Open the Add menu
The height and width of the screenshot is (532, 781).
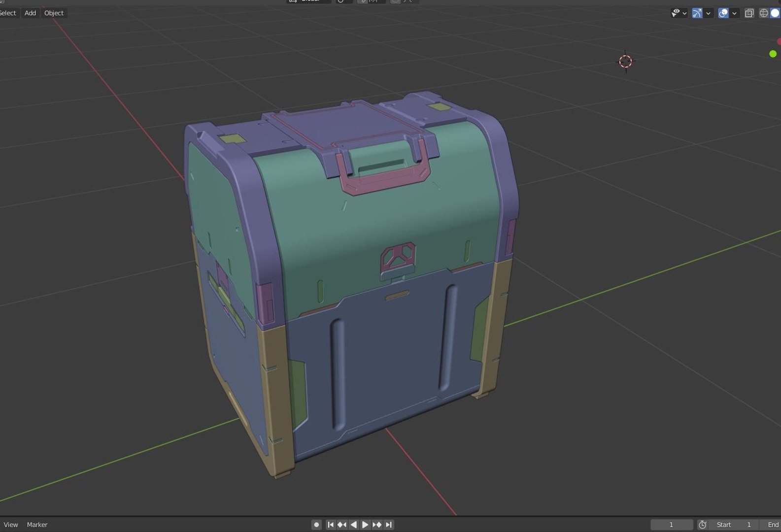(30, 13)
